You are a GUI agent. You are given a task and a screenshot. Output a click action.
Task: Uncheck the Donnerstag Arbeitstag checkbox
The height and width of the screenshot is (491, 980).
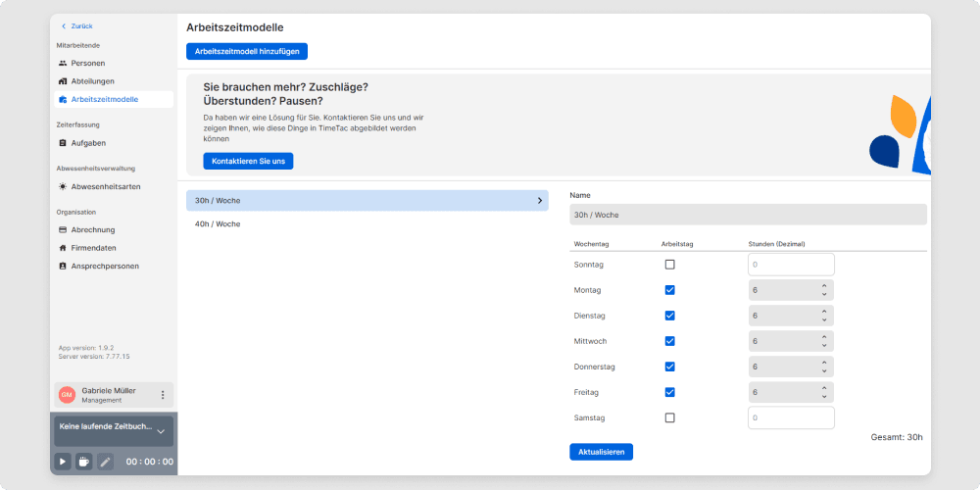[x=670, y=367]
